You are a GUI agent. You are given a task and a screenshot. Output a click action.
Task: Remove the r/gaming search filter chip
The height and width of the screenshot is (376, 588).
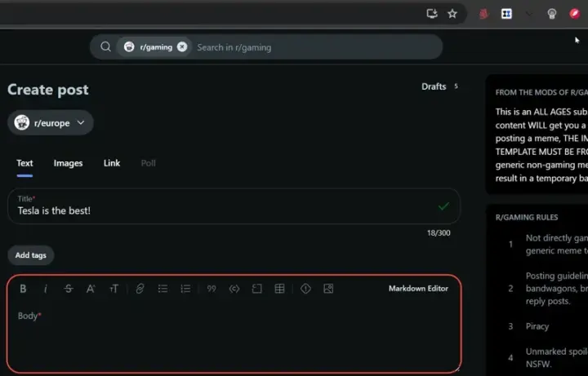point(182,47)
